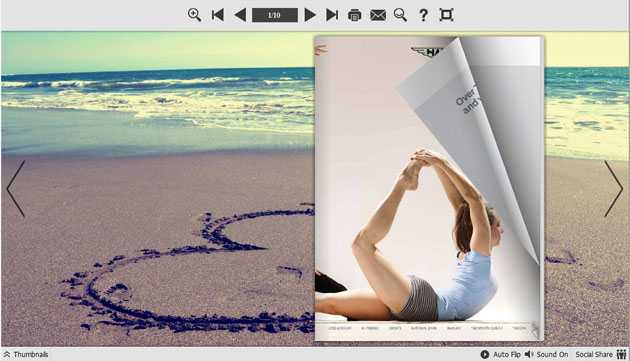
Task: Flip backward using large left chevron
Action: coord(16,189)
